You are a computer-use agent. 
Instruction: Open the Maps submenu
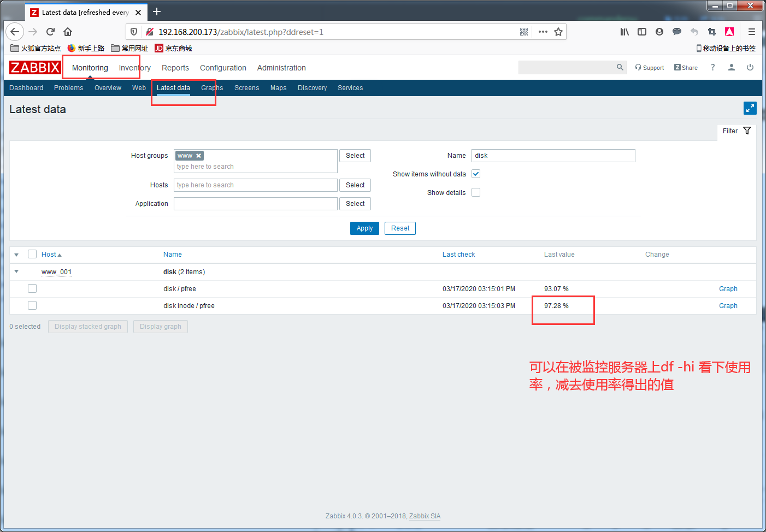pyautogui.click(x=279, y=88)
